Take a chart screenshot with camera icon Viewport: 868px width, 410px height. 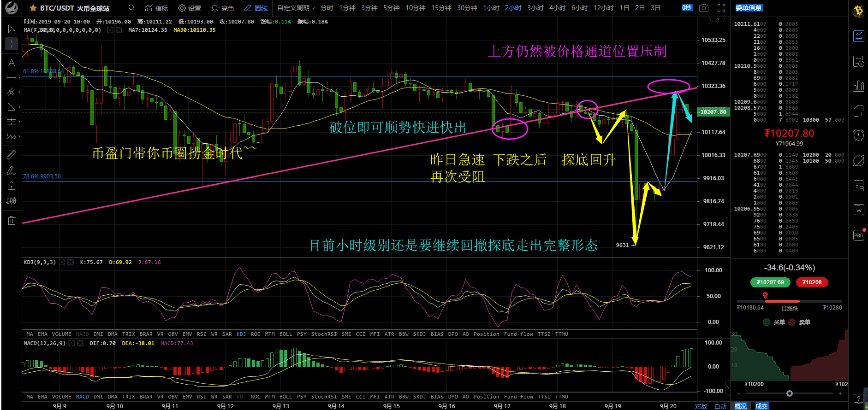703,8
